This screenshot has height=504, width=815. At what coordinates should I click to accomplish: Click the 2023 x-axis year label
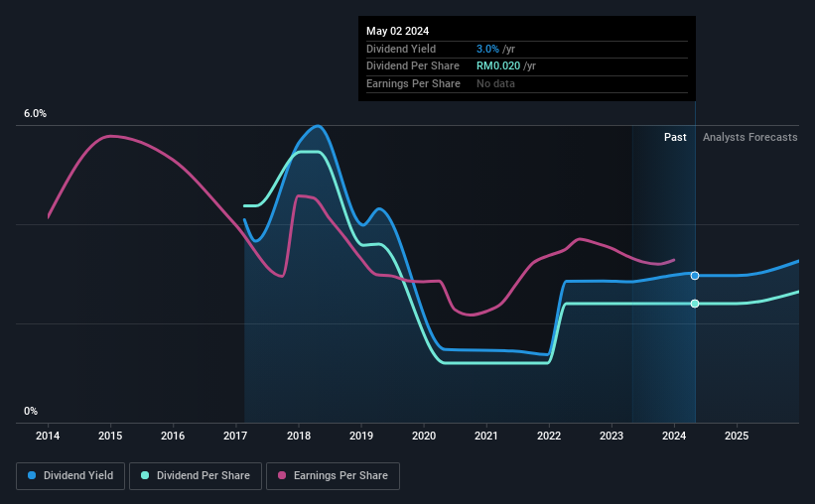(611, 436)
